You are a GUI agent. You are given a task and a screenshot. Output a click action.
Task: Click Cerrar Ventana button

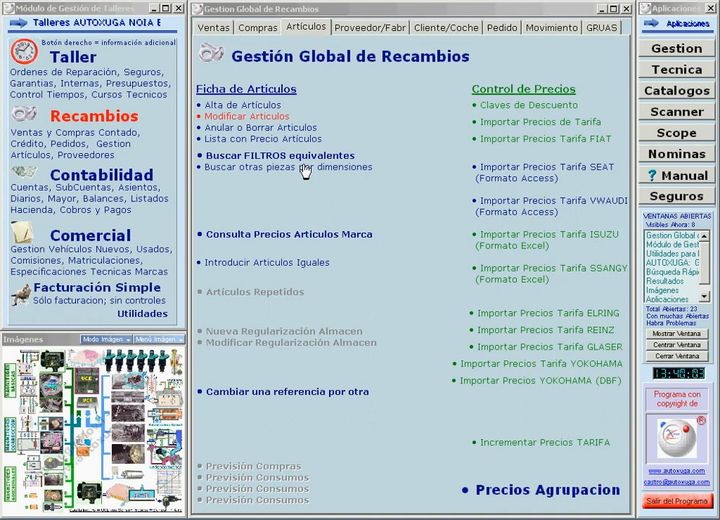[x=676, y=356]
